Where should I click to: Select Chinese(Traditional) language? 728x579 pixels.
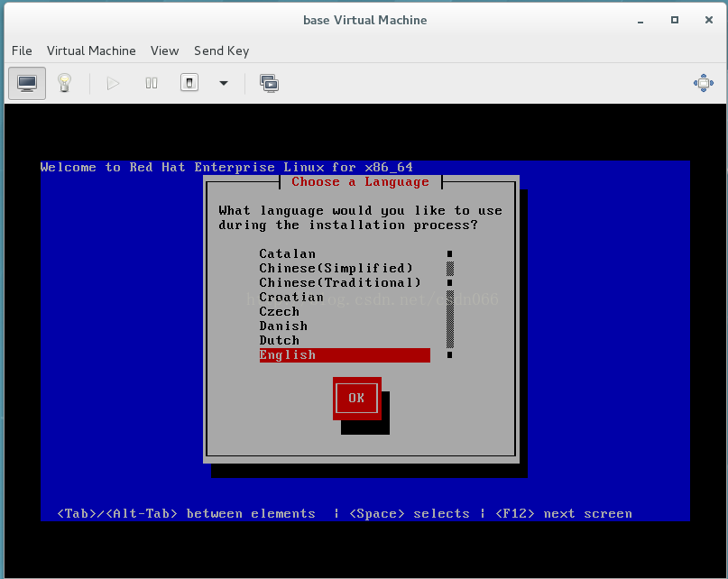click(x=345, y=283)
